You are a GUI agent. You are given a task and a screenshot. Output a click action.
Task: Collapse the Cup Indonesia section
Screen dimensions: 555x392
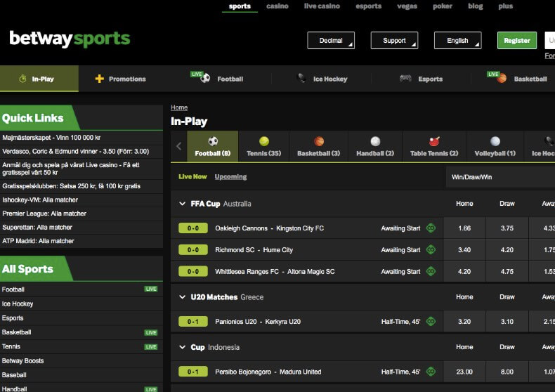point(182,348)
